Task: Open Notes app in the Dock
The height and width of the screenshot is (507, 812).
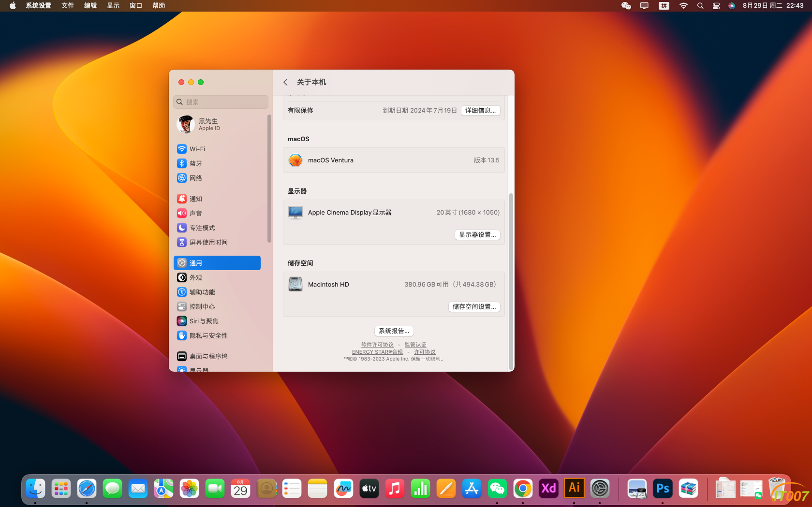Action: point(318,489)
